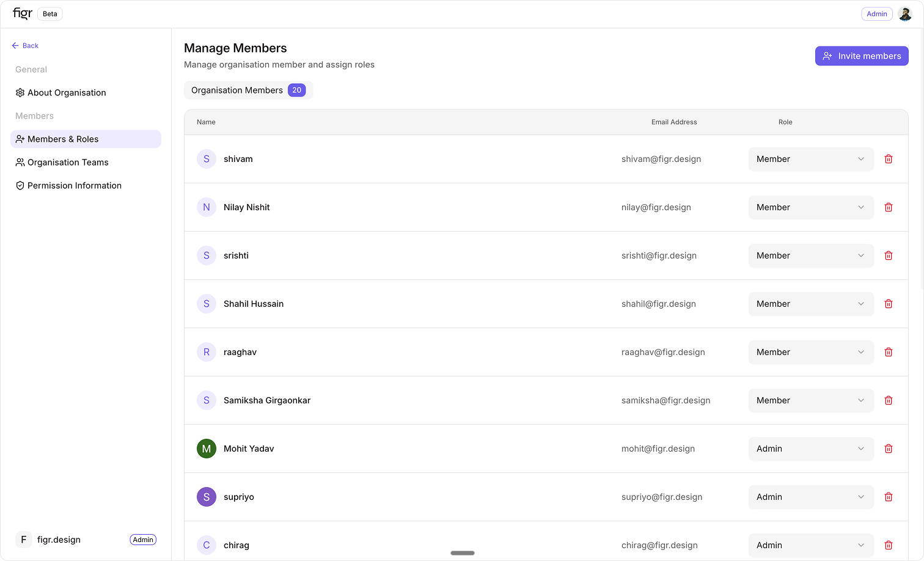924x561 pixels.
Task: Open Shahil Hussain's Member role dropdown
Action: (x=811, y=304)
